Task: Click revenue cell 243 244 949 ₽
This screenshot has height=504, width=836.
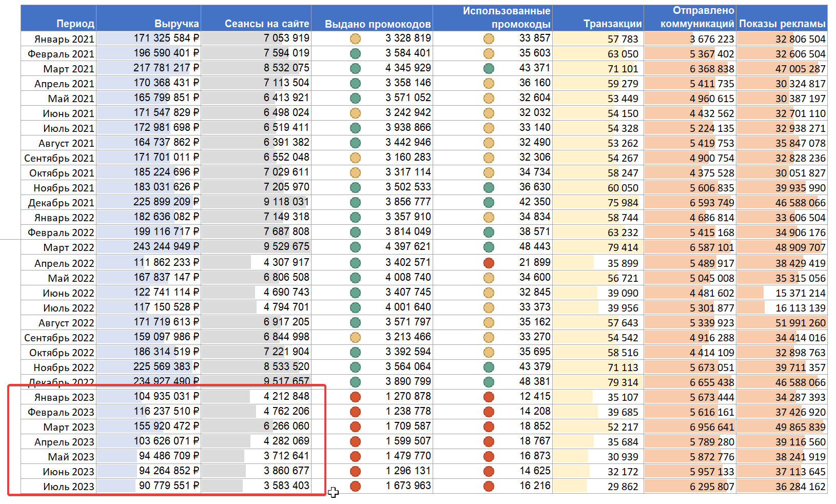Action: tap(148, 247)
